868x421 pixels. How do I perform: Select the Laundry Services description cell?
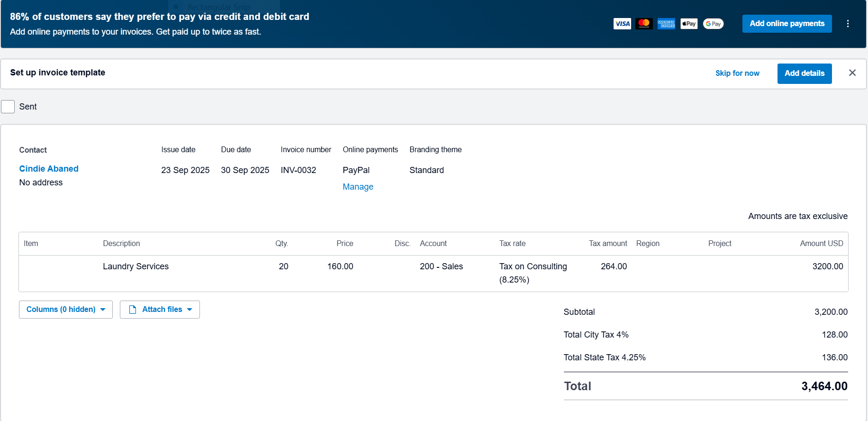click(136, 266)
